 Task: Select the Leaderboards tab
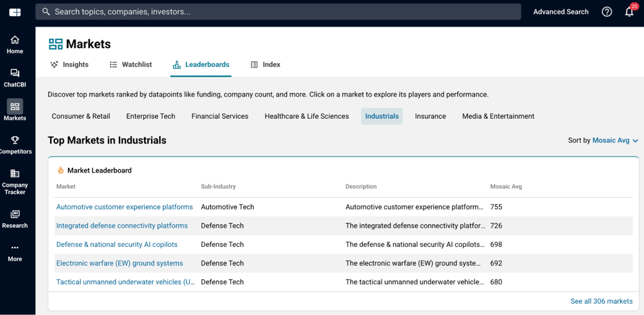click(201, 64)
